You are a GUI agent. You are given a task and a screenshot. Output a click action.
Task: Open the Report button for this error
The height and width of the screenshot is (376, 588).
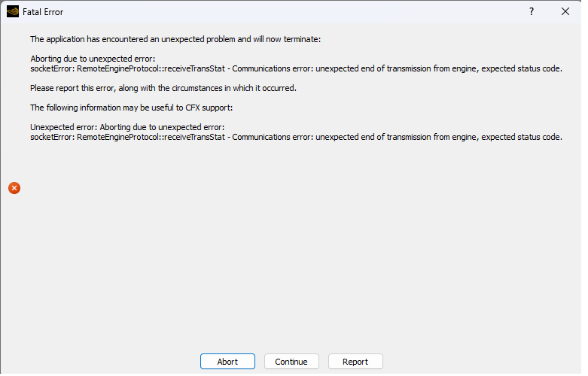click(x=355, y=362)
